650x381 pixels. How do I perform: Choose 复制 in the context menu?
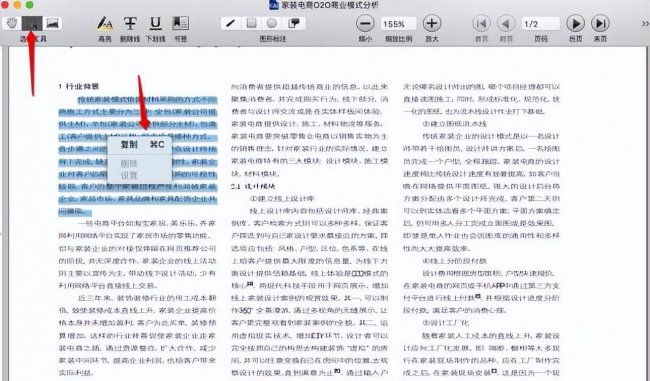(x=140, y=145)
